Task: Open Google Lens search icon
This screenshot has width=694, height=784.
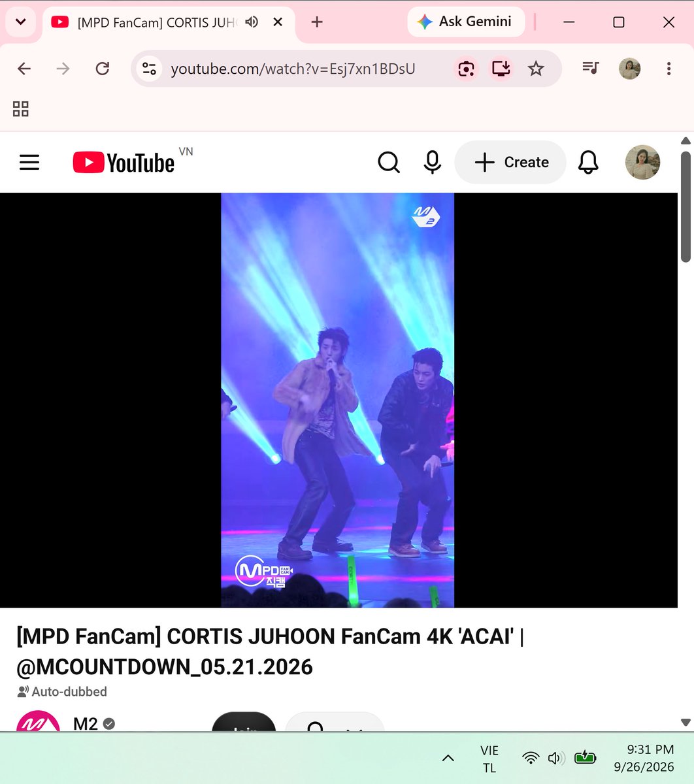Action: [x=466, y=69]
